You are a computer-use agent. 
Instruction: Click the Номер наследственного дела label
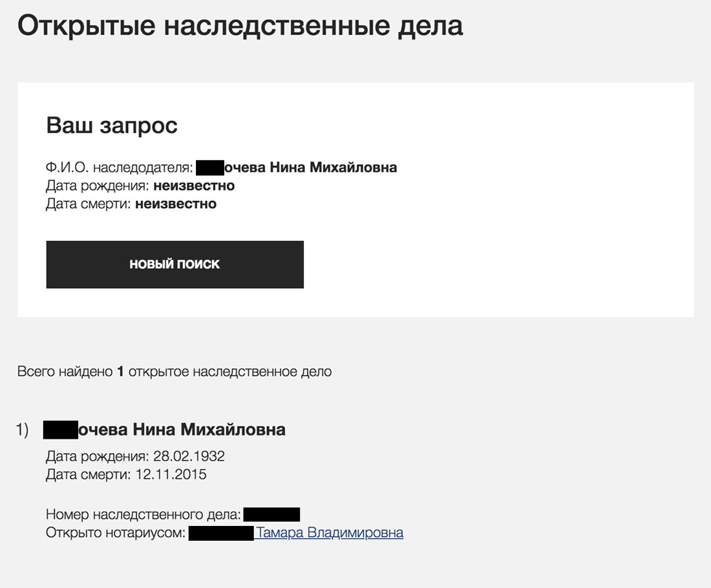coord(143,515)
